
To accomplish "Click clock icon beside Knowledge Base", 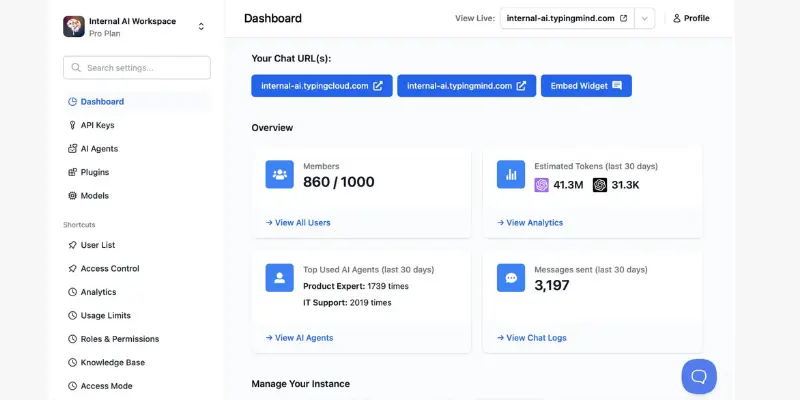I will tap(72, 362).
